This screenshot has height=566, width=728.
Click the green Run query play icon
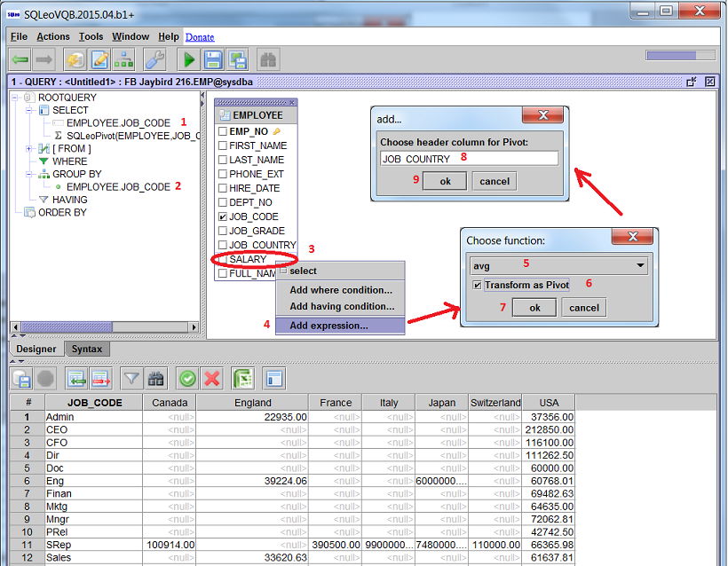coord(187,59)
